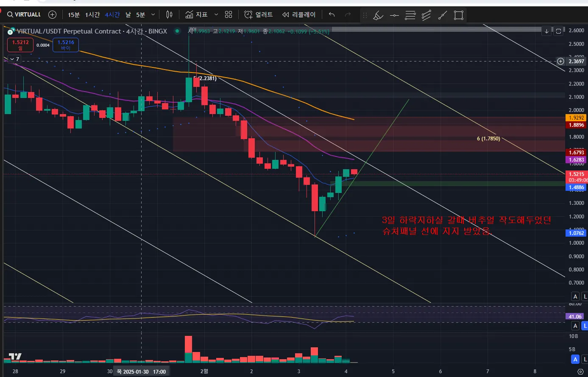This screenshot has width=588, height=377.
Task: Click the 28 date on time axis
Action: click(x=15, y=371)
